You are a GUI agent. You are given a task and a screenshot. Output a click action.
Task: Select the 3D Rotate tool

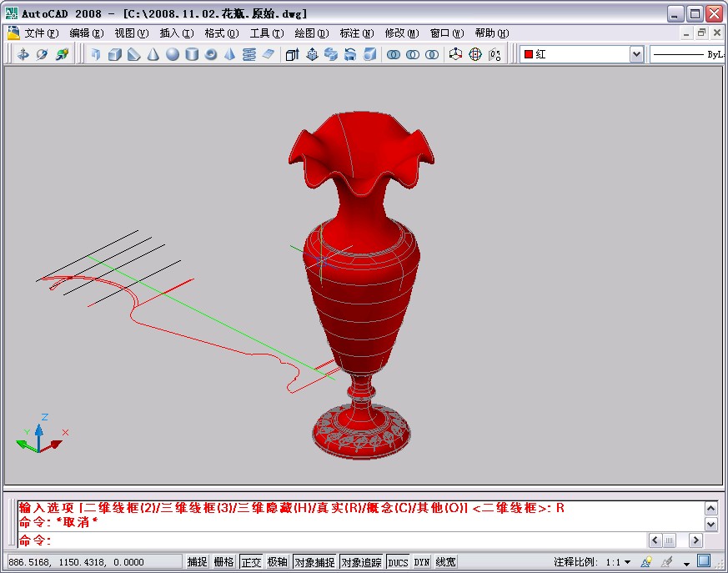(475, 54)
